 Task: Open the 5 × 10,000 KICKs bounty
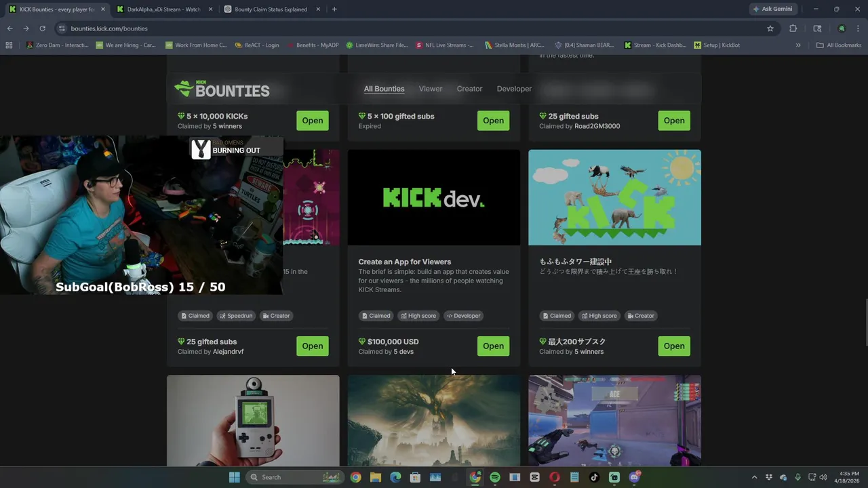[313, 121]
